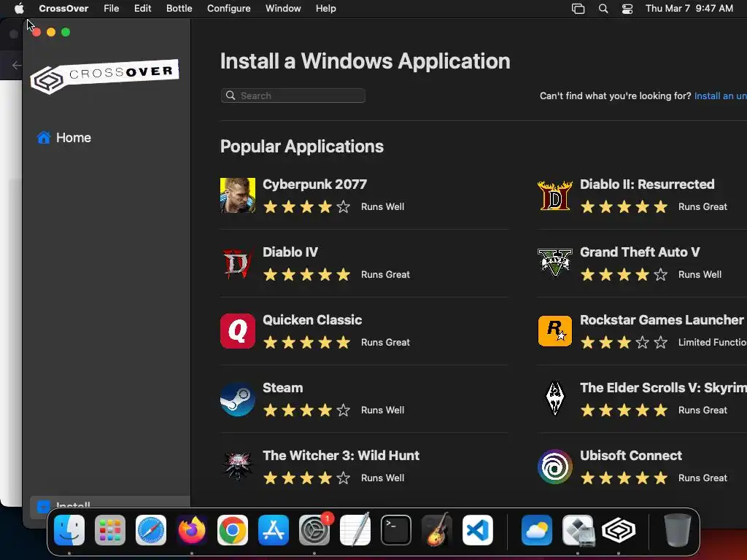Click the Grand Theft Auto V title
Image resolution: width=747 pixels, height=560 pixels.
tap(640, 252)
